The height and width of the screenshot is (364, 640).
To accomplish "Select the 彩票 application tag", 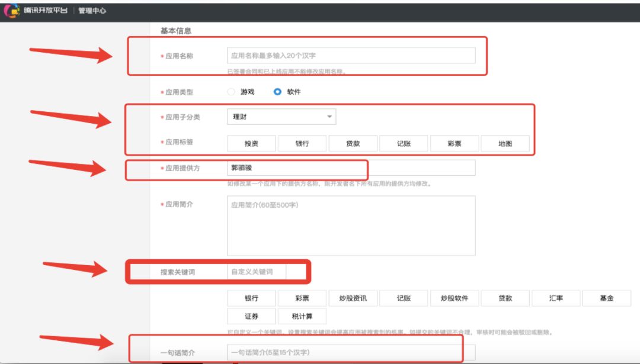I will pyautogui.click(x=455, y=144).
